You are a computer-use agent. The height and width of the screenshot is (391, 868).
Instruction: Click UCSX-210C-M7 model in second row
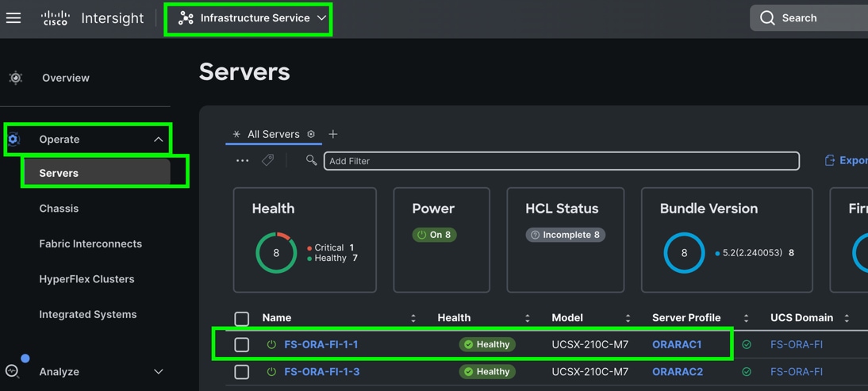tap(590, 372)
